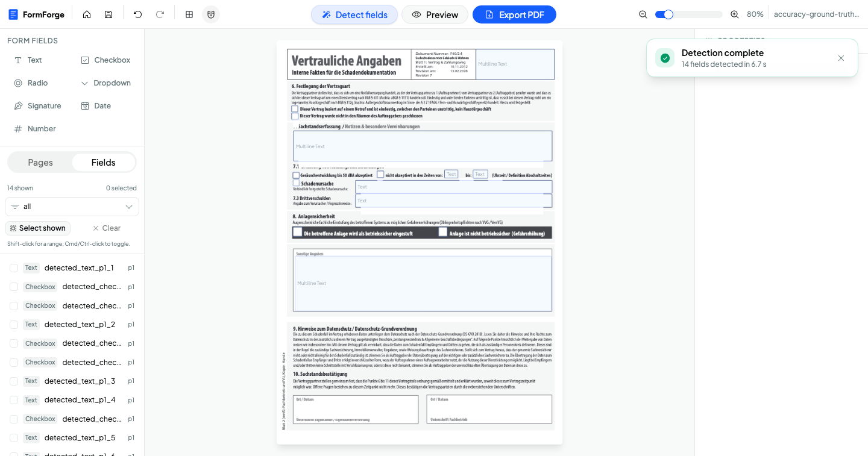Tick the checkbox beside detected_text_p1_2
Image resolution: width=868 pixels, height=456 pixels.
(14, 325)
